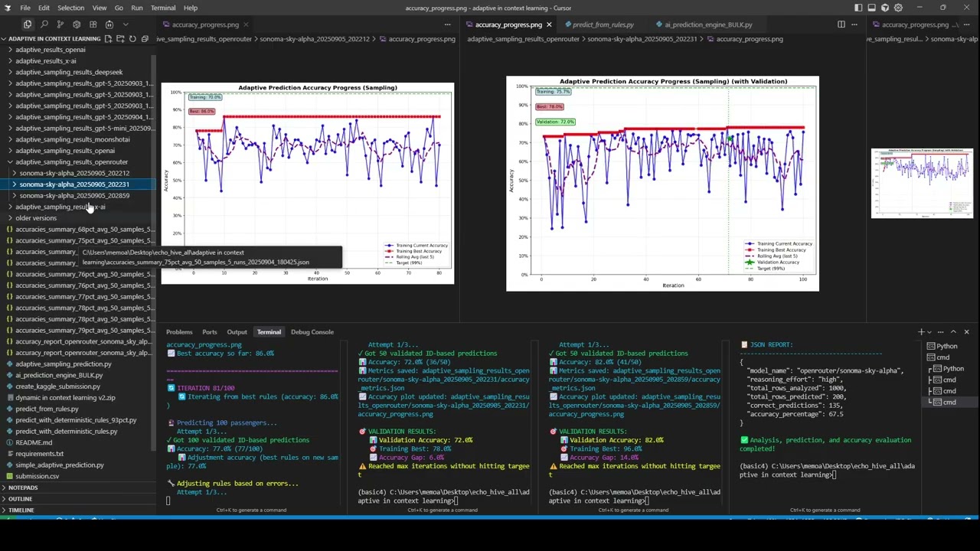Click the New File icon in the explorer header
Viewport: 980px width, 551px height.
click(x=109, y=38)
